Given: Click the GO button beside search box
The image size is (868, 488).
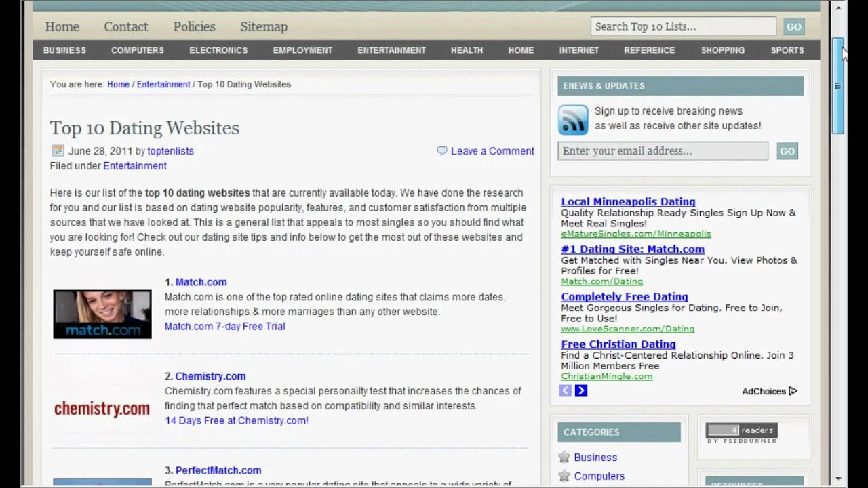Looking at the screenshot, I should (793, 26).
